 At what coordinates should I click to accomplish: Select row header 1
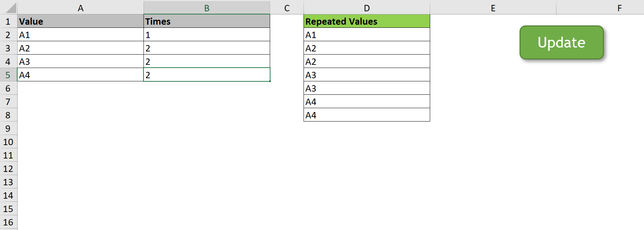(x=8, y=21)
